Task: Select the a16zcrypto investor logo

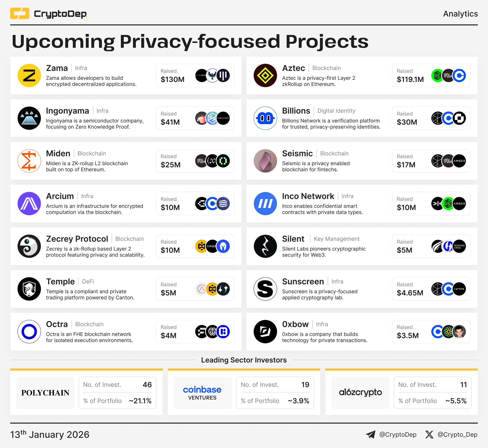Action: (x=360, y=393)
